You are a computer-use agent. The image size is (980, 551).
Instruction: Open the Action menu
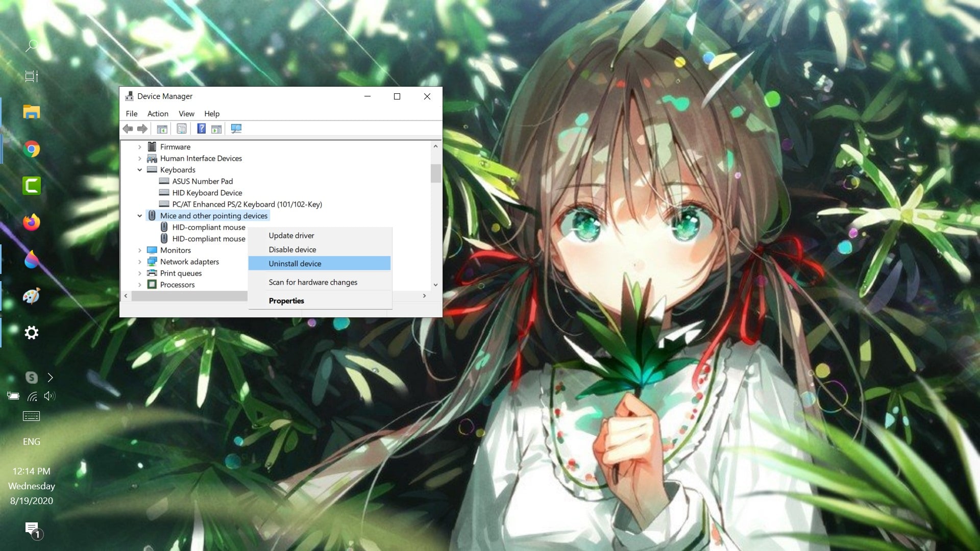click(158, 114)
